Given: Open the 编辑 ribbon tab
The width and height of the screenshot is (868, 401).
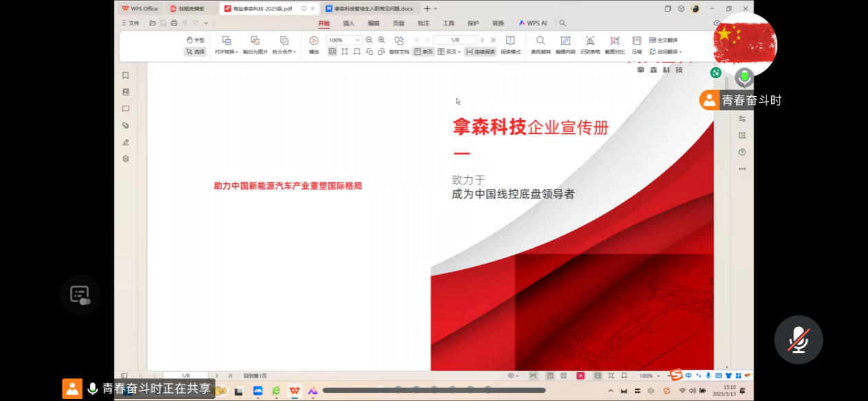Looking at the screenshot, I should pyautogui.click(x=374, y=23).
